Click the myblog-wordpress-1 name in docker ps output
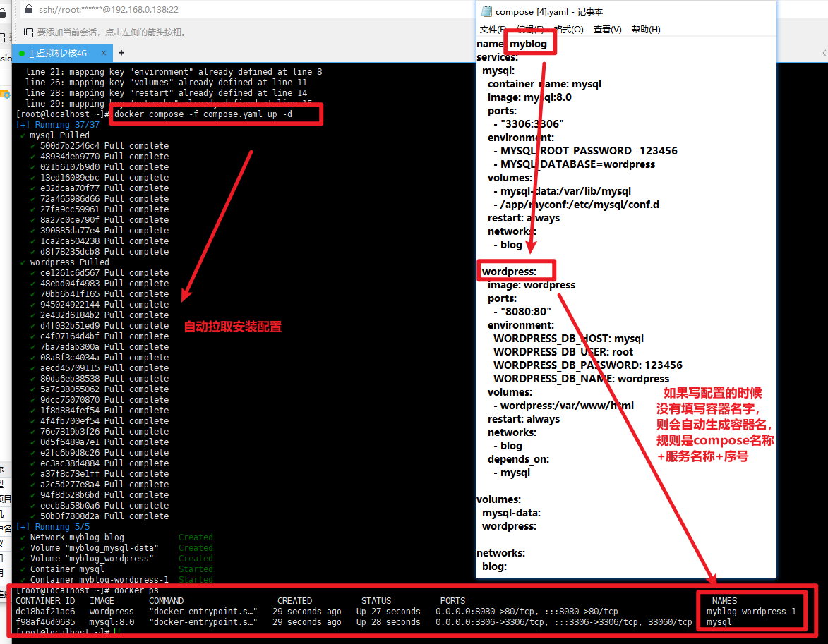The image size is (828, 644). tap(752, 612)
